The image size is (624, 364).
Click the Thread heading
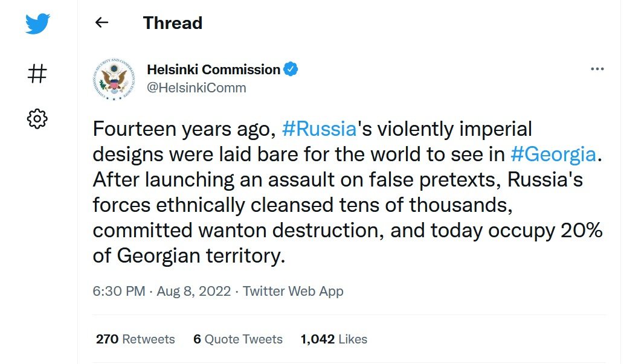(173, 23)
